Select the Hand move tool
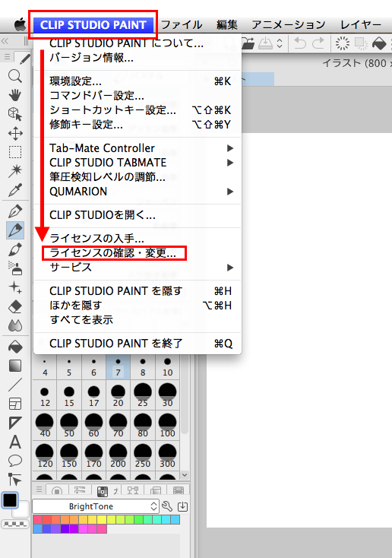The height and width of the screenshot is (558, 392). 15,95
